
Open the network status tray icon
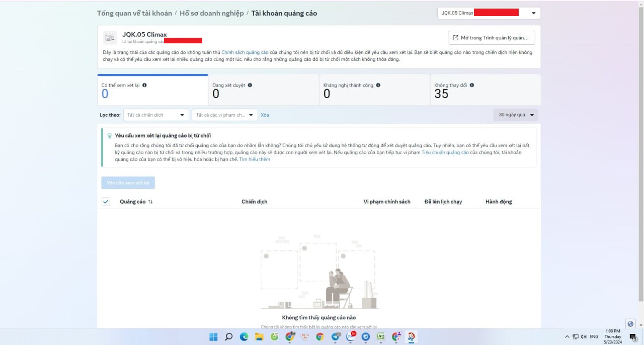point(576,336)
